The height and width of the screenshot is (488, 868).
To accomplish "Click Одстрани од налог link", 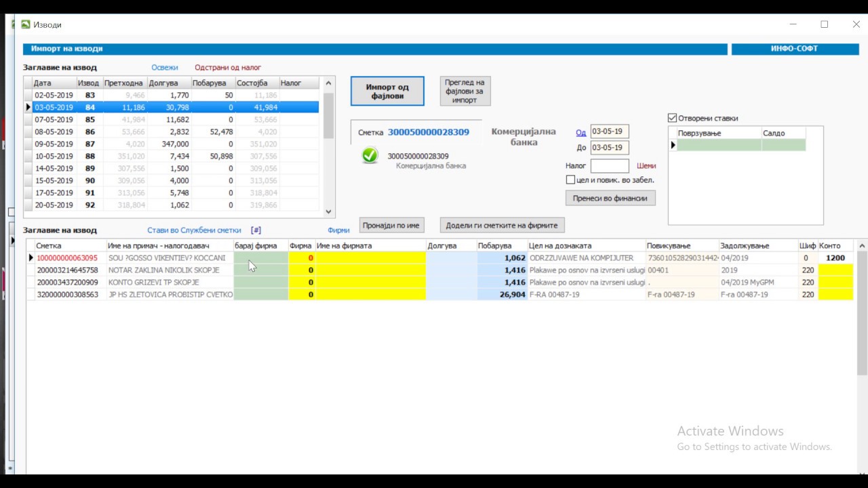I will tap(228, 68).
